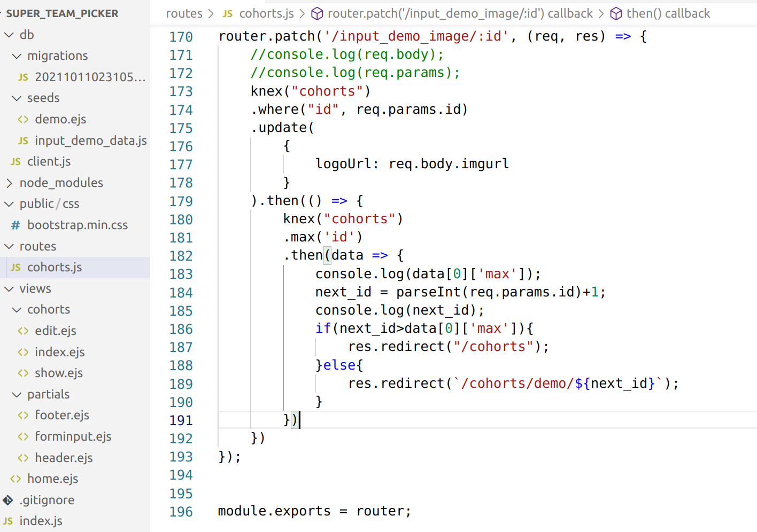The image size is (757, 532).
Task: Click the code icon next to demo.ejs
Action: coord(22,119)
